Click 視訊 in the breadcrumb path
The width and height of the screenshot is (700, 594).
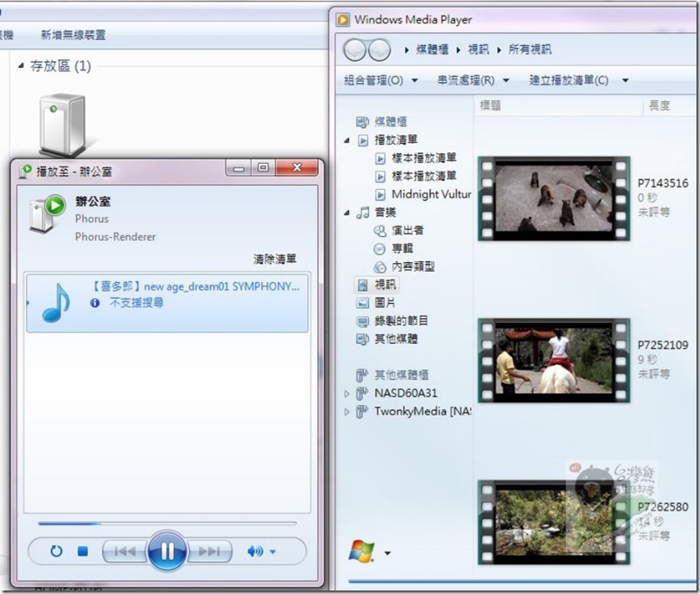point(479,50)
